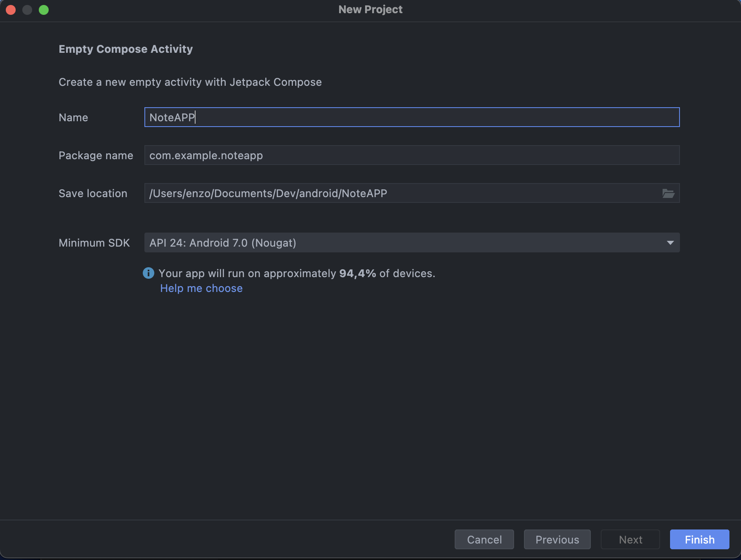
Task: Click the Minimum SDK label
Action: pos(94,243)
